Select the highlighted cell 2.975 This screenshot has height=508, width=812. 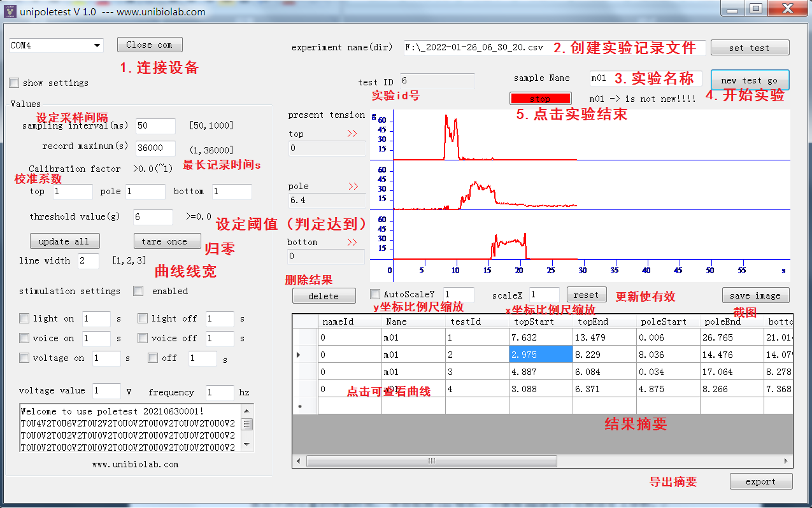click(541, 355)
